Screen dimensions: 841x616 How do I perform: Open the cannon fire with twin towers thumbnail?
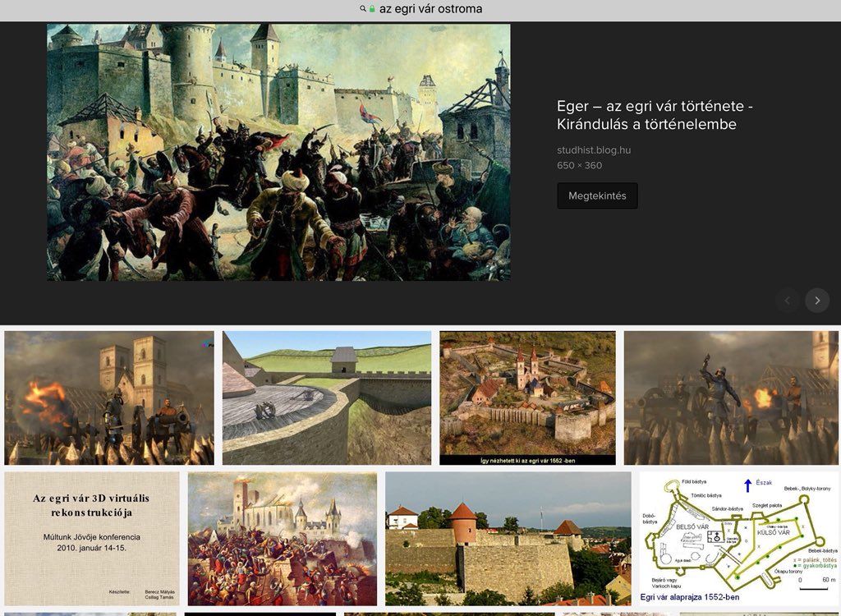(109, 398)
